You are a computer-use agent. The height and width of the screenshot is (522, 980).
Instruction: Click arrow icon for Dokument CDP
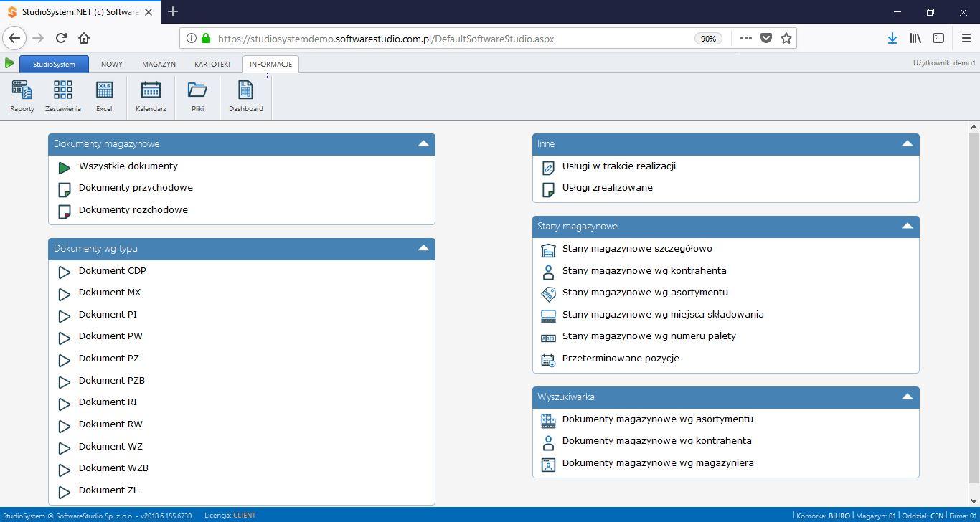(64, 272)
